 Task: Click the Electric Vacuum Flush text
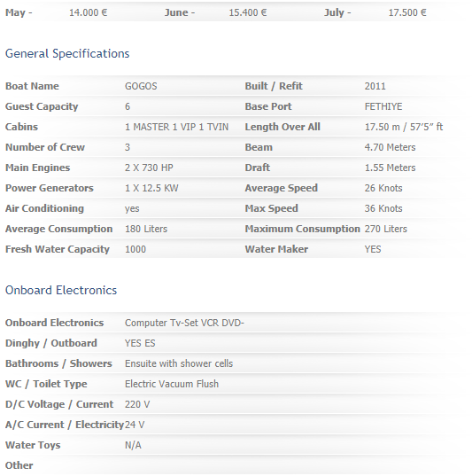coord(172,384)
